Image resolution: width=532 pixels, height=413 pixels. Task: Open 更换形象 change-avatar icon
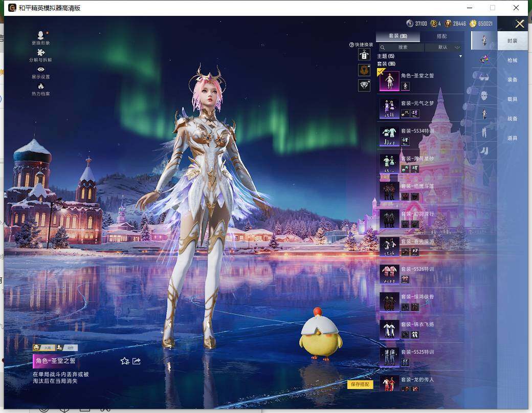coord(41,35)
